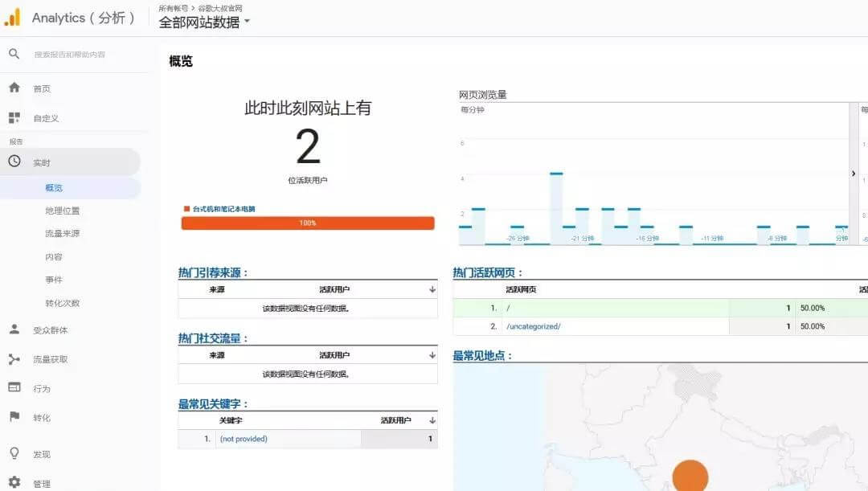Click the 实时 clock icon
The image size is (868, 491).
coord(14,162)
